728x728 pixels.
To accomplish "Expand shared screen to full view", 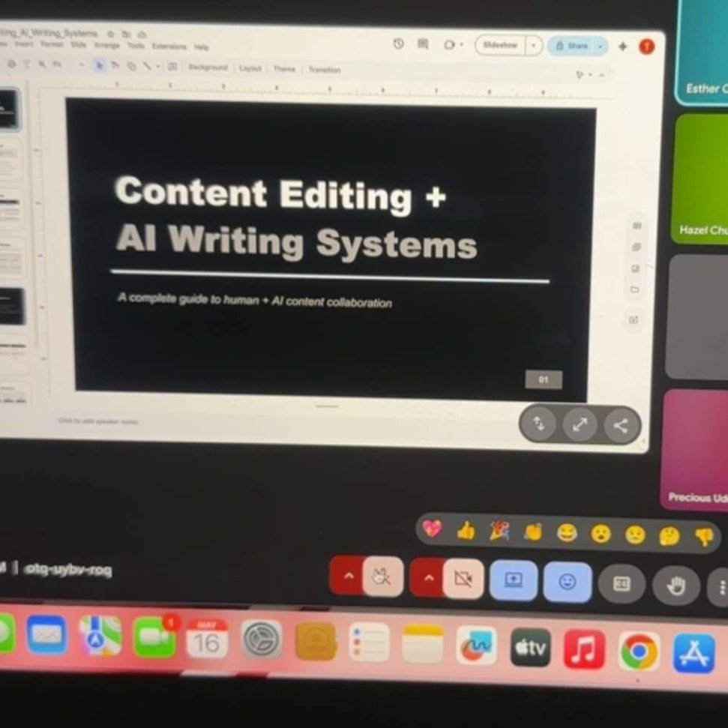I will click(x=580, y=424).
